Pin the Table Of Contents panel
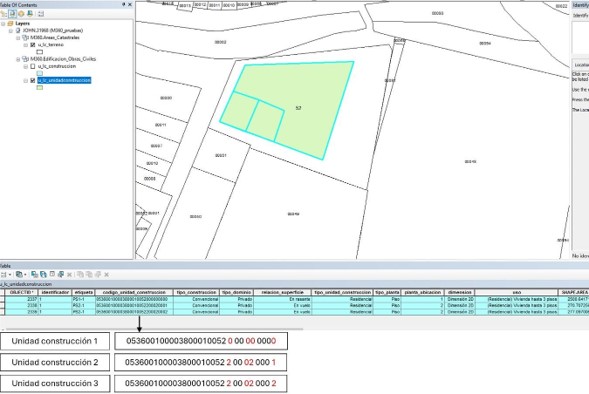The width and height of the screenshot is (589, 394). pos(124,5)
